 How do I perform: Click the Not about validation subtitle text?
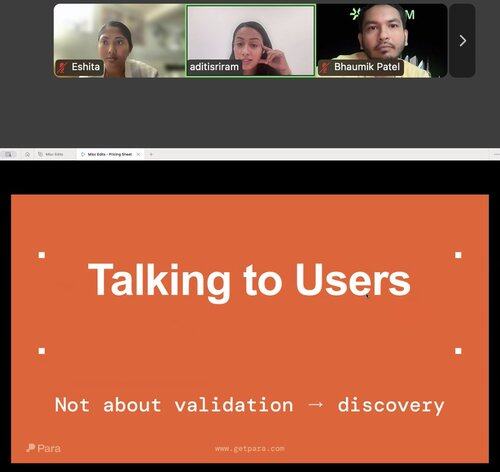250,406
